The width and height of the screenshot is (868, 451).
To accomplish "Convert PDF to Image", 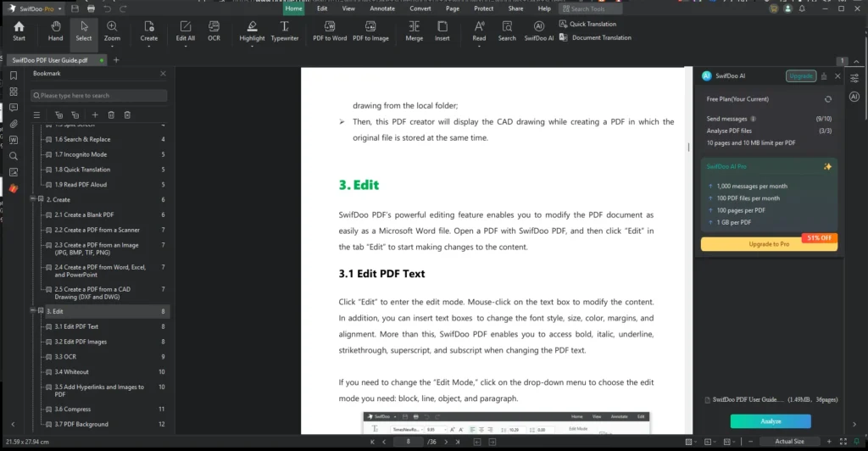I will 370,31.
